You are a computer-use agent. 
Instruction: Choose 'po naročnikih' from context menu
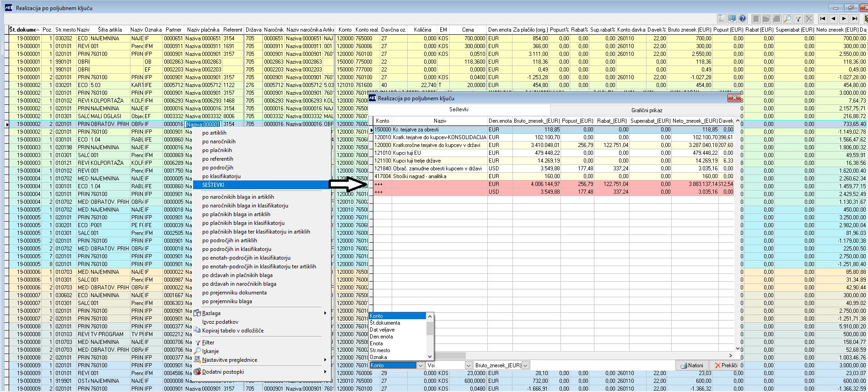(x=219, y=142)
